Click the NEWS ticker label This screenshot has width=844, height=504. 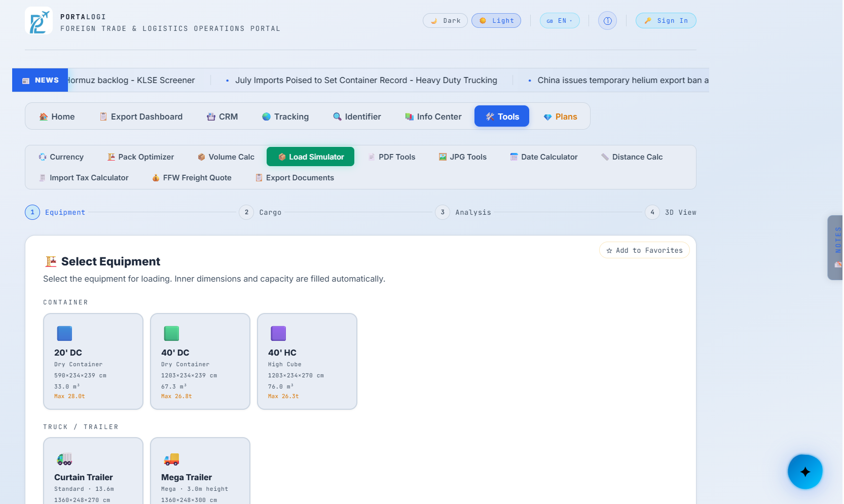[x=40, y=80]
